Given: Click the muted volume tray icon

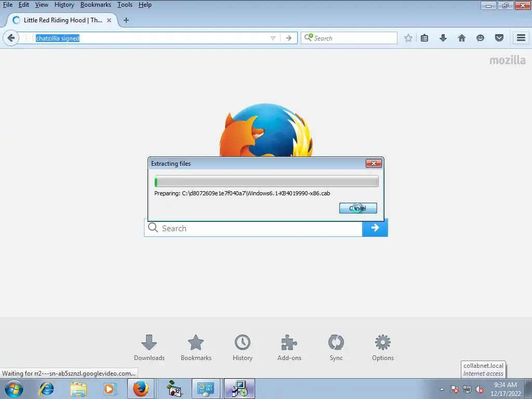Looking at the screenshot, I should (x=480, y=389).
